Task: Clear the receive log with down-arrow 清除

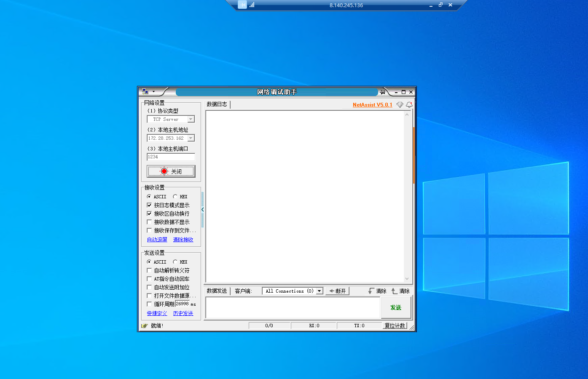Action: (377, 291)
